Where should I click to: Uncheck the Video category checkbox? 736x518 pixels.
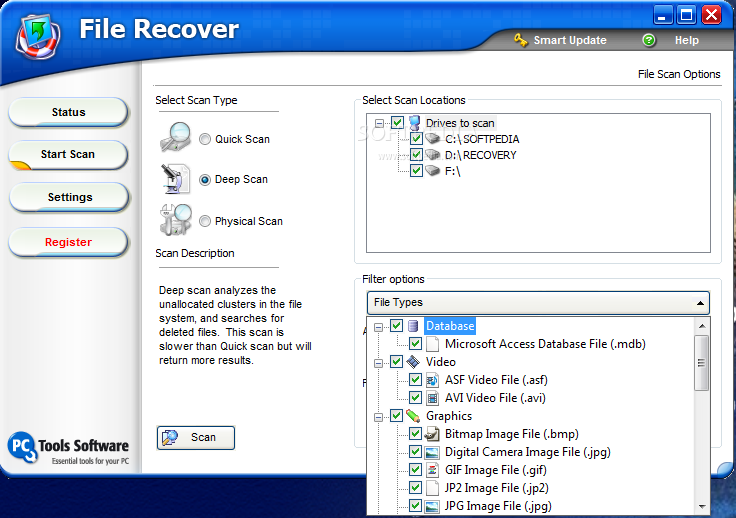397,362
